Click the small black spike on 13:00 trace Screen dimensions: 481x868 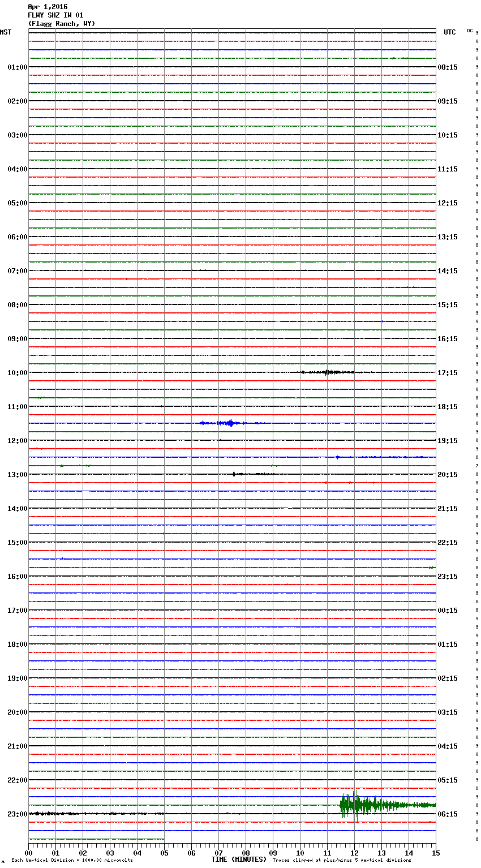(234, 474)
